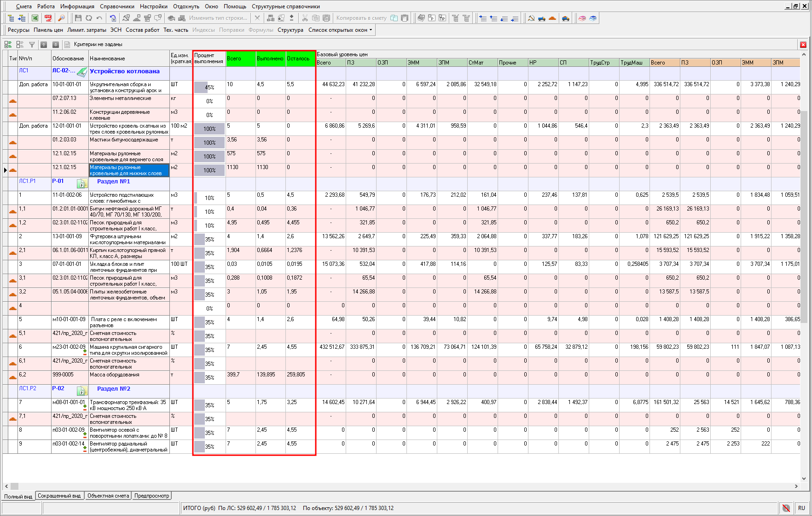Click the Ресурсы panel button
This screenshot has width=812, height=516.
click(x=18, y=30)
